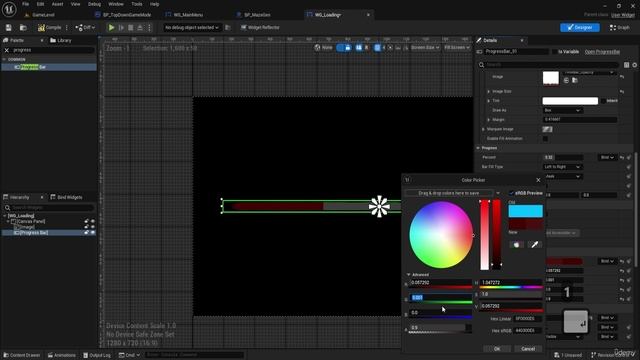
Task: Click Cancel in the Color Picker
Action: pos(528,349)
